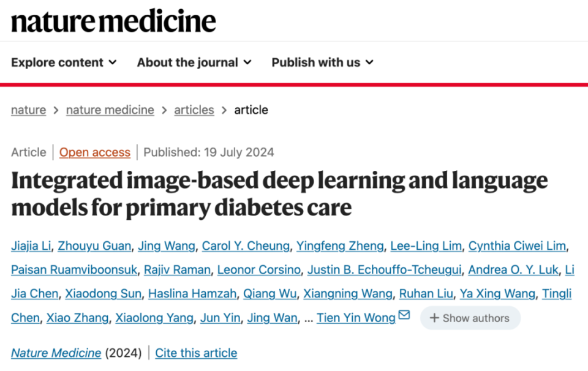The height and width of the screenshot is (371, 588).
Task: Go to nature medicine via breadcrumb
Action: 110,110
